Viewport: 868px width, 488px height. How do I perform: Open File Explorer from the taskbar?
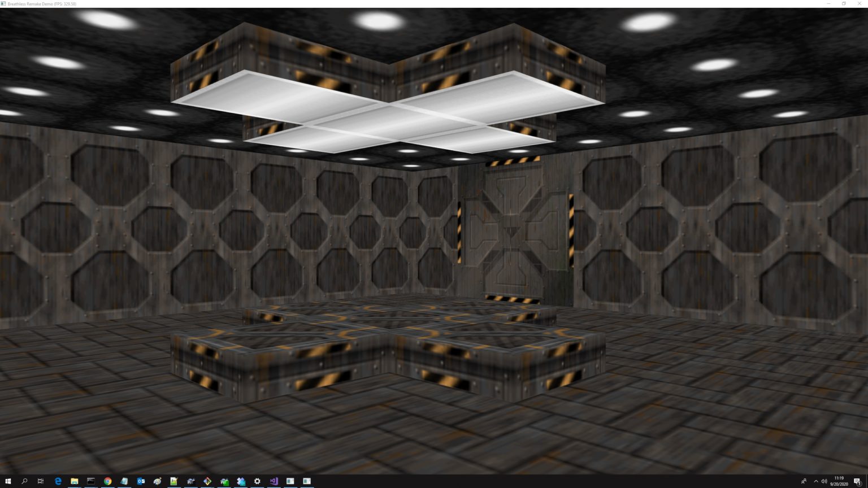(74, 481)
